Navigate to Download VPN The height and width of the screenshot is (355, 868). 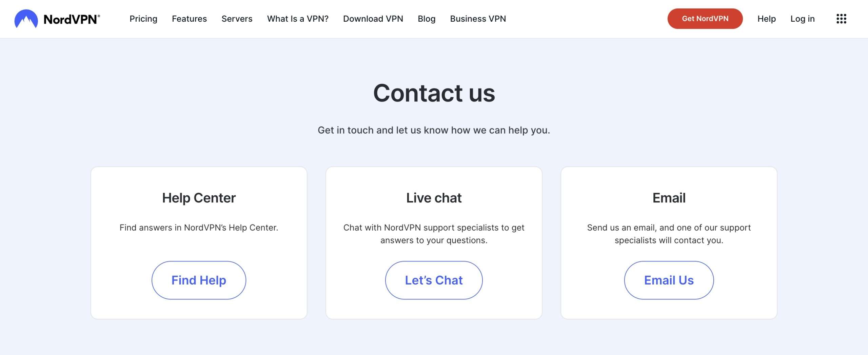click(x=373, y=19)
